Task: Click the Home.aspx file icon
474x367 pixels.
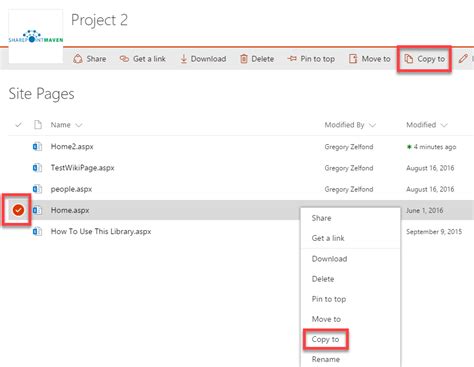Action: click(37, 210)
